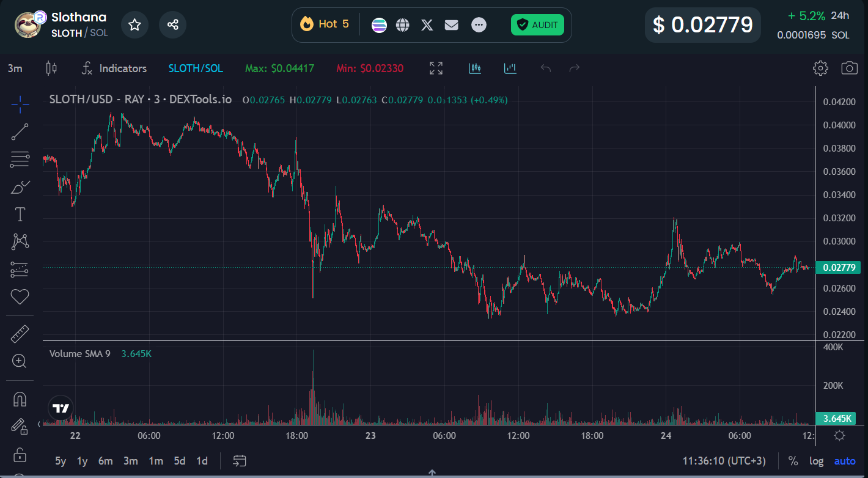Open the Slothana sloth avatar
This screenshot has width=868, height=478.
[x=27, y=25]
